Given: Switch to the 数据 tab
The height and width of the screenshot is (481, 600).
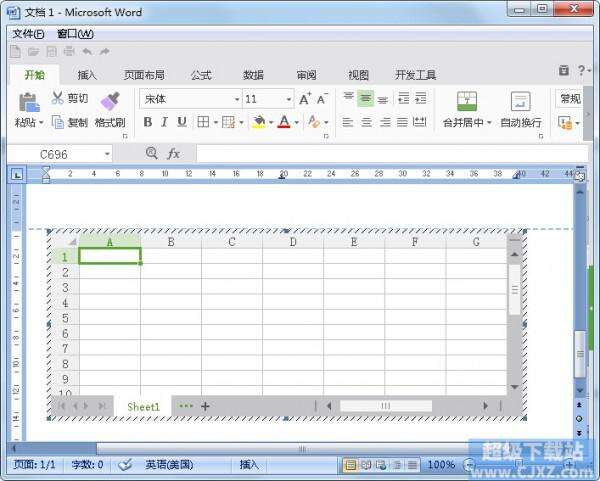Looking at the screenshot, I should tap(253, 75).
